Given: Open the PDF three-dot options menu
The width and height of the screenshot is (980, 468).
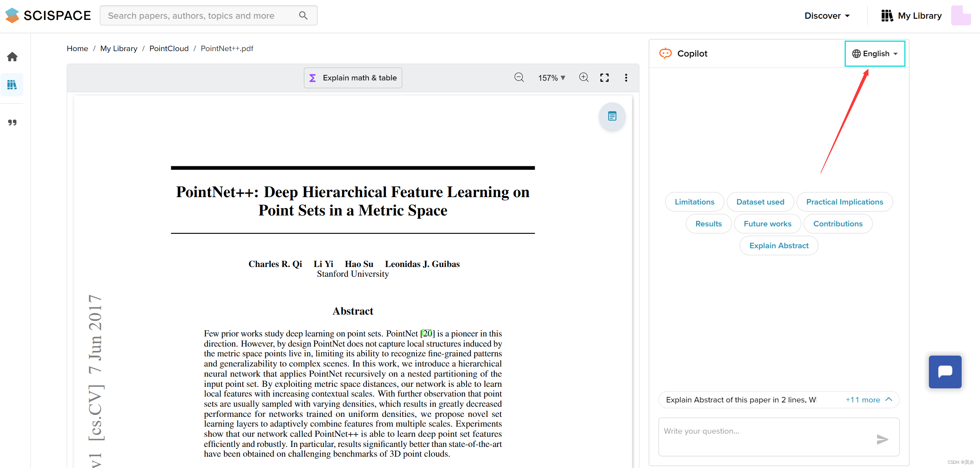Looking at the screenshot, I should [626, 78].
